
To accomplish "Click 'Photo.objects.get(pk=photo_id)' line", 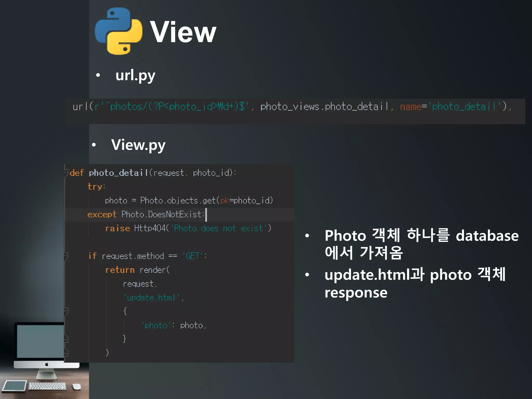I will point(189,201).
